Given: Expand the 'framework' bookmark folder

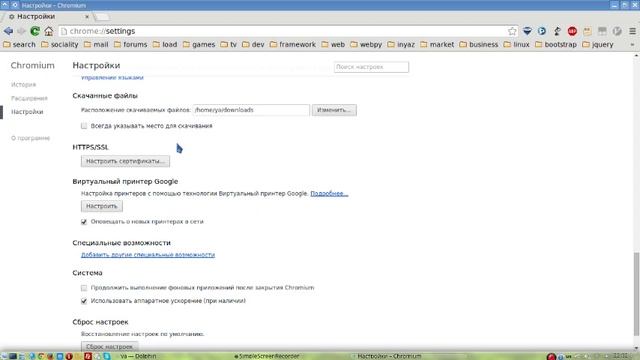Looking at the screenshot, I should pos(293,44).
